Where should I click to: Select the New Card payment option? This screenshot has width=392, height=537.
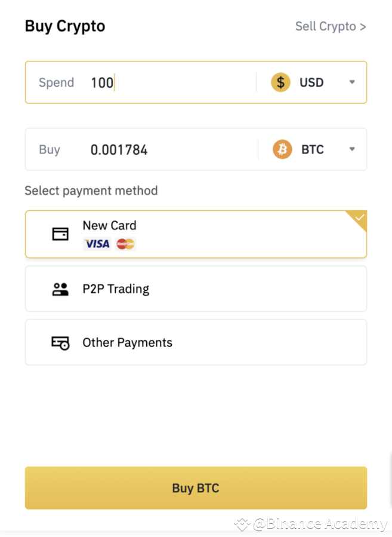[196, 234]
